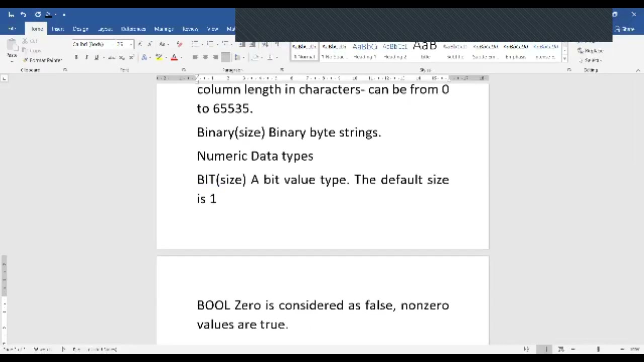
Task: Switch to the View tab
Action: (x=213, y=29)
